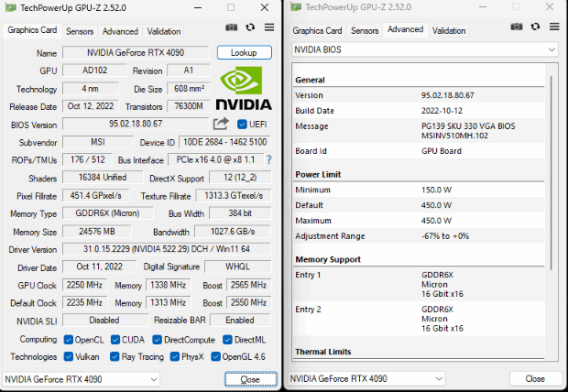
Task: Click Build Date value 2022-10-12
Action: click(x=442, y=111)
